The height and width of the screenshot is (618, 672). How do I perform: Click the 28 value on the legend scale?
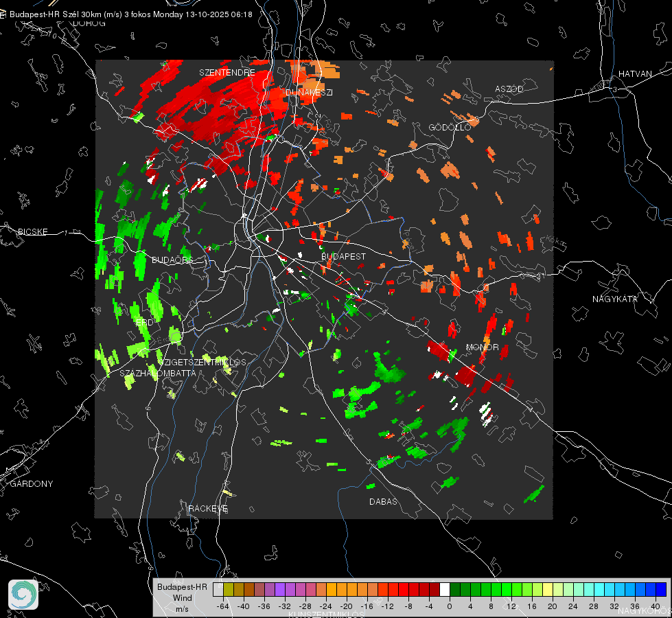[594, 606]
